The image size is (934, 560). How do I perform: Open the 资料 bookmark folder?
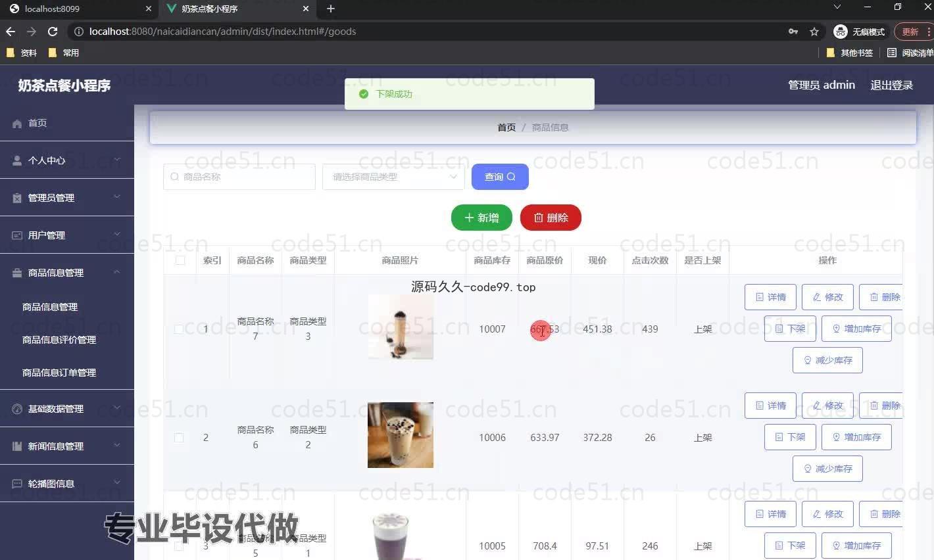(22, 53)
